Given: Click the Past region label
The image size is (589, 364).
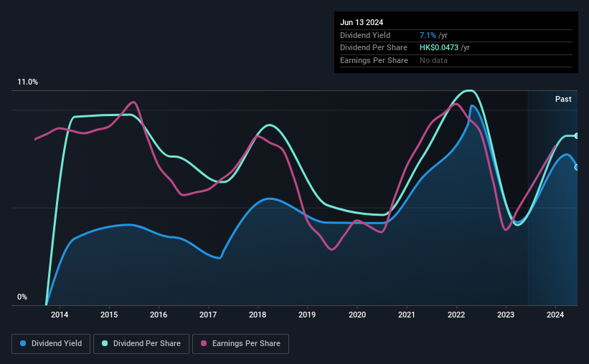Looking at the screenshot, I should 563,99.
